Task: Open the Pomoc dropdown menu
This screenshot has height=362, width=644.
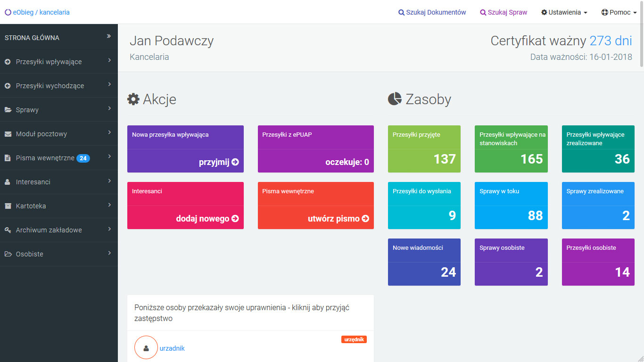Action: pos(619,12)
